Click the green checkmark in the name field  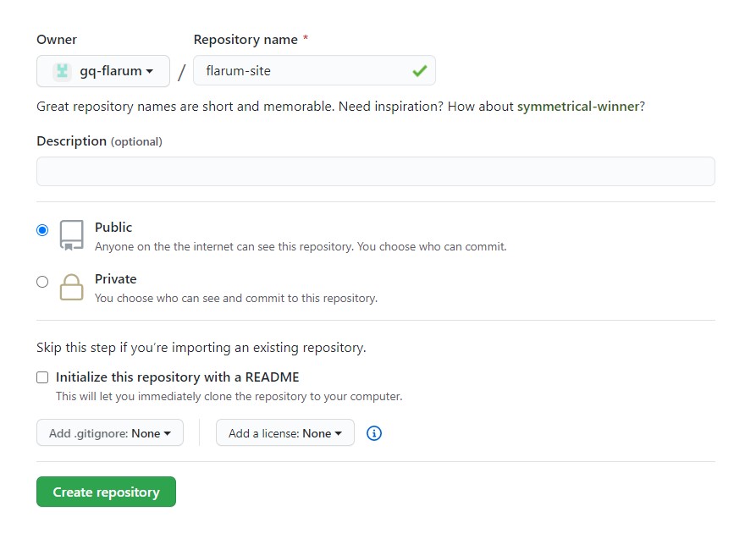tap(419, 71)
